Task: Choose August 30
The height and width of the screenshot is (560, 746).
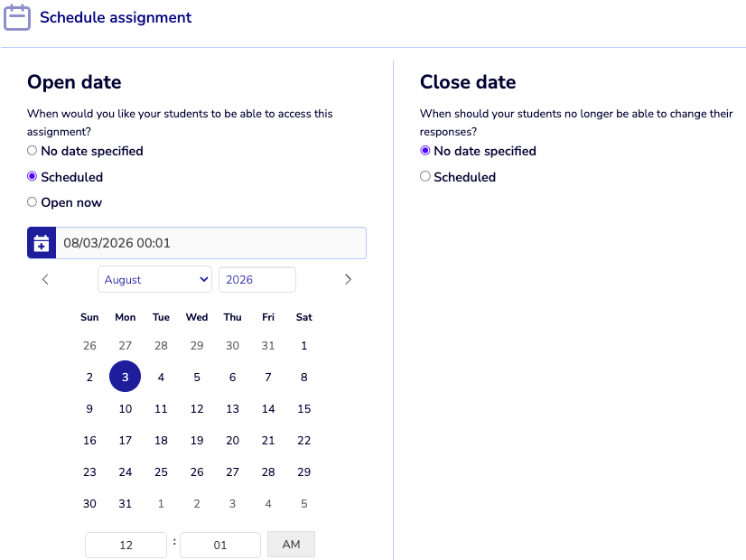Action: tap(89, 503)
